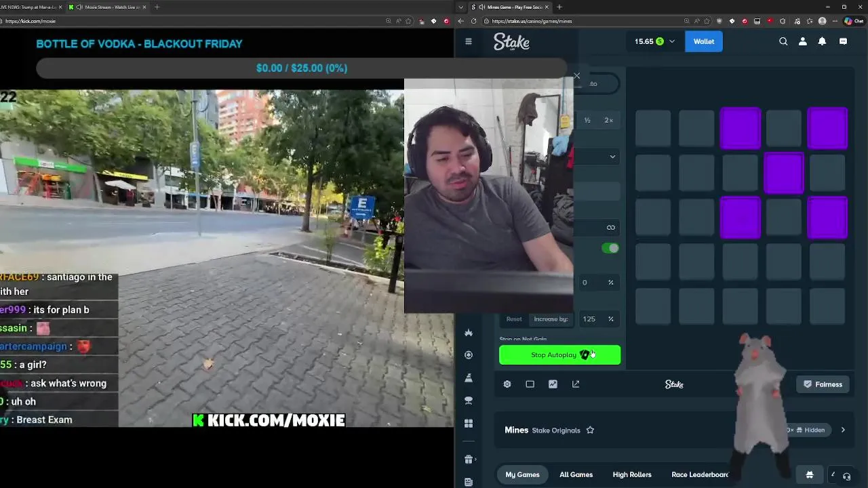
Task: Expand Mines info panel right chevron
Action: point(843,430)
